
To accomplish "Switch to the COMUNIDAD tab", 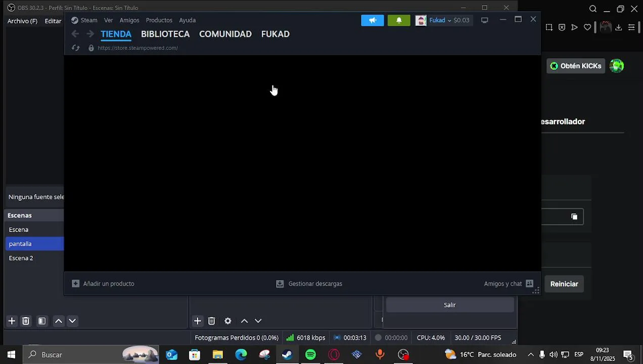I will pyautogui.click(x=225, y=34).
